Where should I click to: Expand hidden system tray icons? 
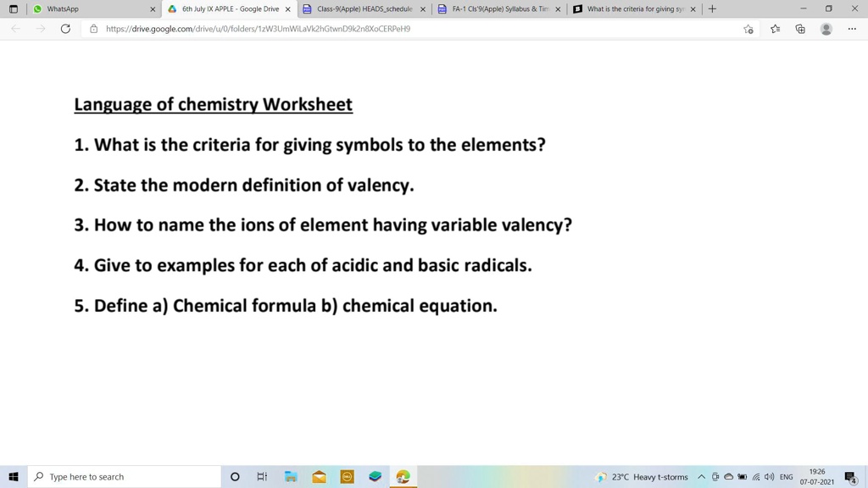tap(701, 476)
